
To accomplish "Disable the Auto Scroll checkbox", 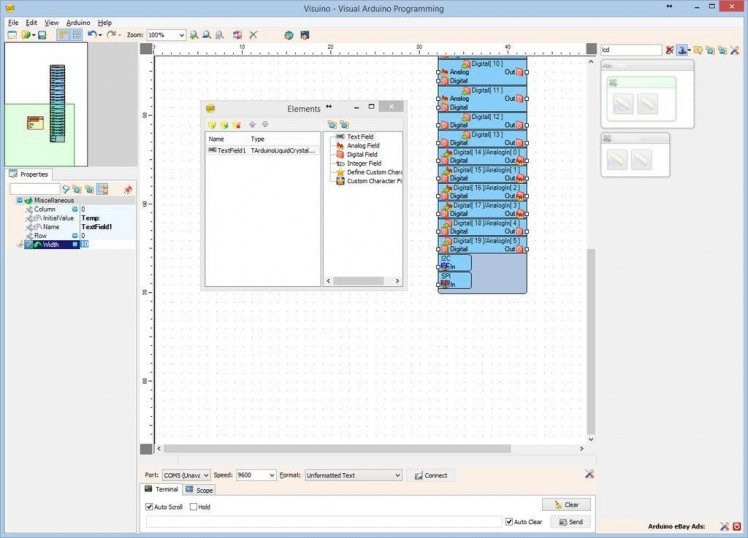I will point(149,507).
